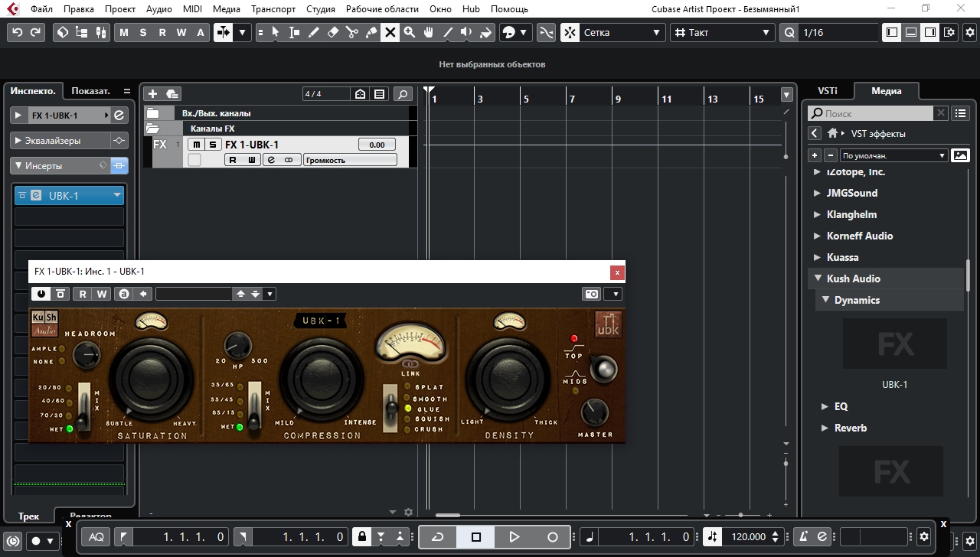This screenshot has height=557, width=980.
Task: Choose the Glue tool
Action: click(x=371, y=33)
